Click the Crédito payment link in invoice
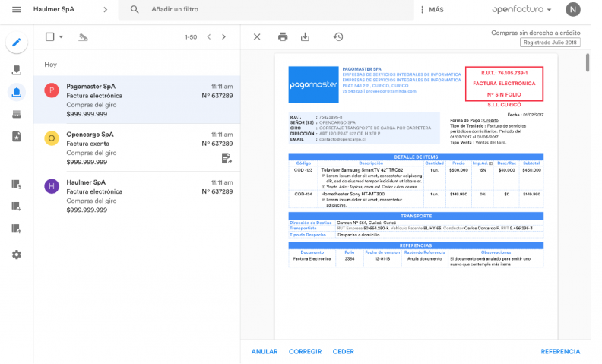Image resolution: width=602 pixels, height=364 pixels. [x=491, y=120]
